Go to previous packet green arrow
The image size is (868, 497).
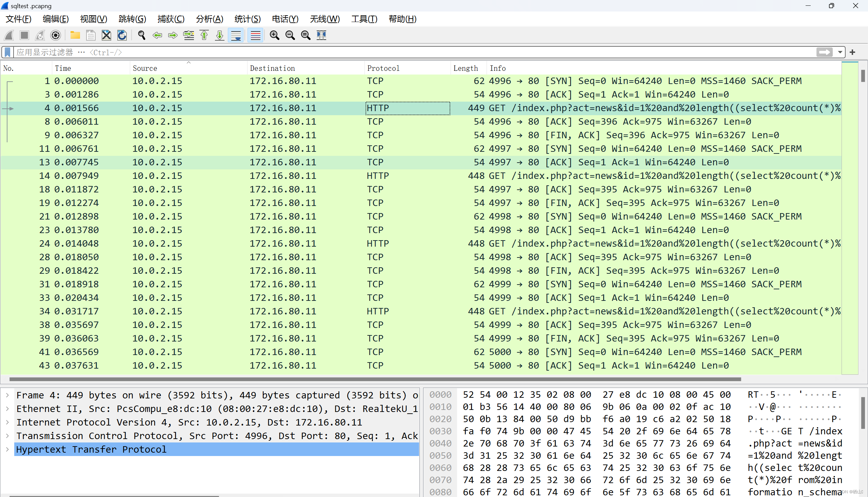coord(157,35)
